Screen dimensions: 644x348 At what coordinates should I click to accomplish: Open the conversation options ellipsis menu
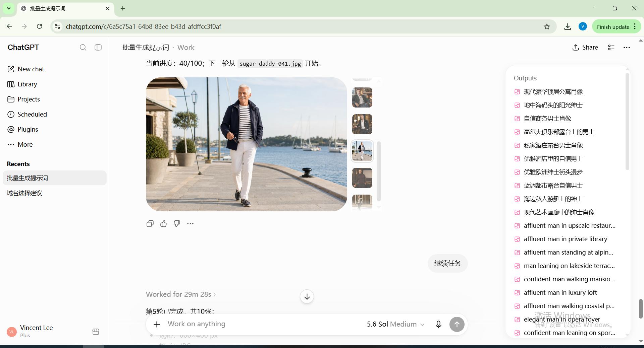tap(627, 48)
